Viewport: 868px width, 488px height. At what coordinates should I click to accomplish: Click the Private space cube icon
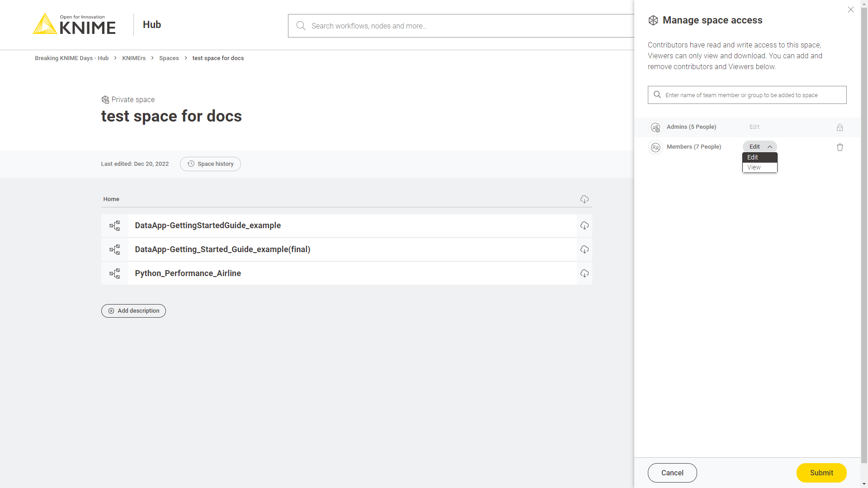(x=105, y=99)
